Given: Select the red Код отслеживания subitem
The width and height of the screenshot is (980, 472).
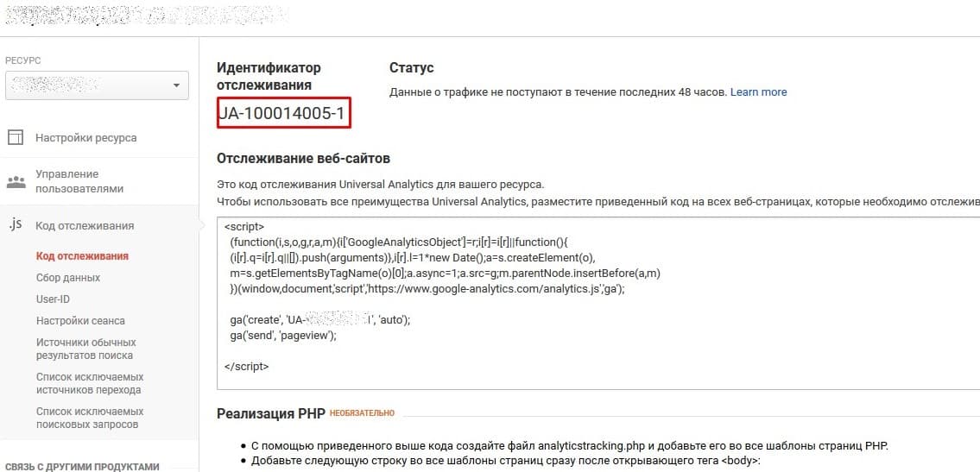Looking at the screenshot, I should pyautogui.click(x=83, y=256).
